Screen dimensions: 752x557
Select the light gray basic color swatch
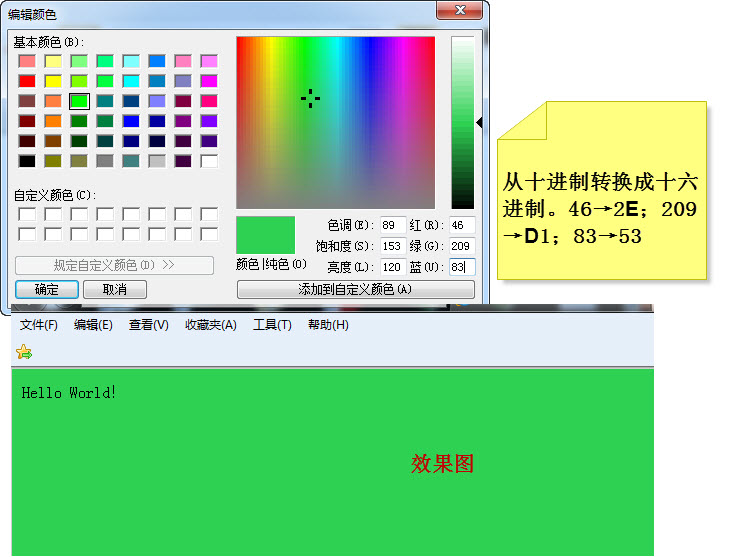(157, 161)
